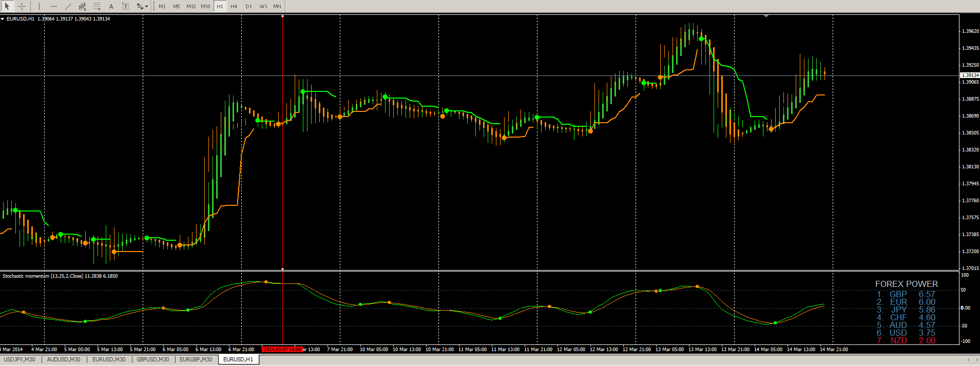The image size is (980, 366).
Task: Pick the Text (A) drawing tool
Action: [x=111, y=6]
